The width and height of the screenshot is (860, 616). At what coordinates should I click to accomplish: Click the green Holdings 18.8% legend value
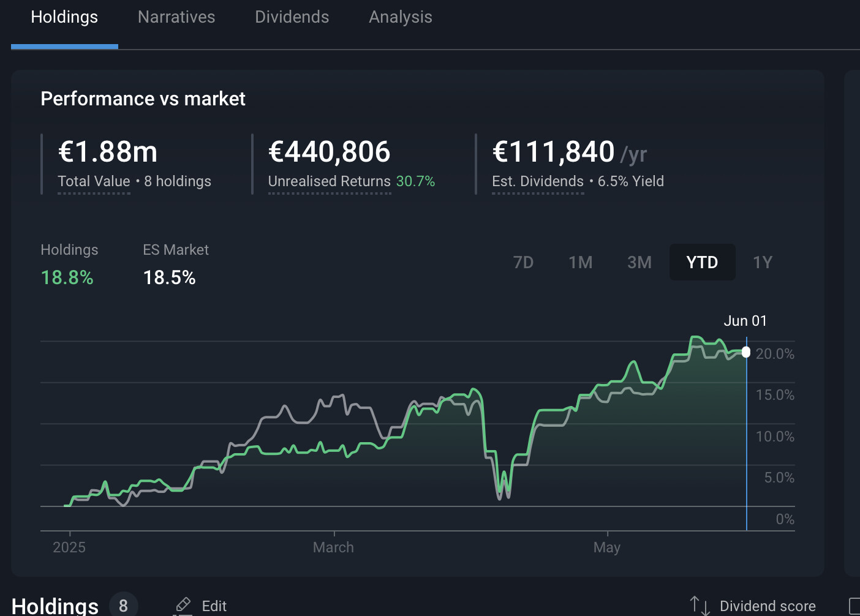(x=67, y=277)
